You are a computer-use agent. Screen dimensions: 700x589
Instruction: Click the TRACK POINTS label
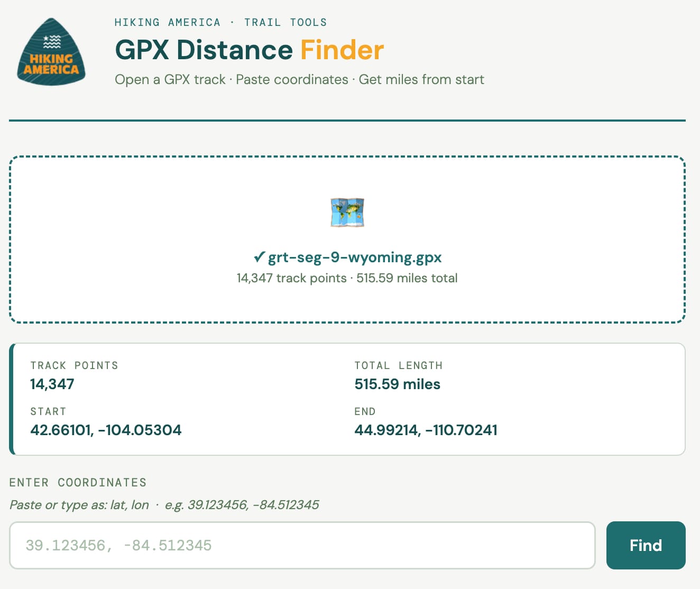pos(75,365)
